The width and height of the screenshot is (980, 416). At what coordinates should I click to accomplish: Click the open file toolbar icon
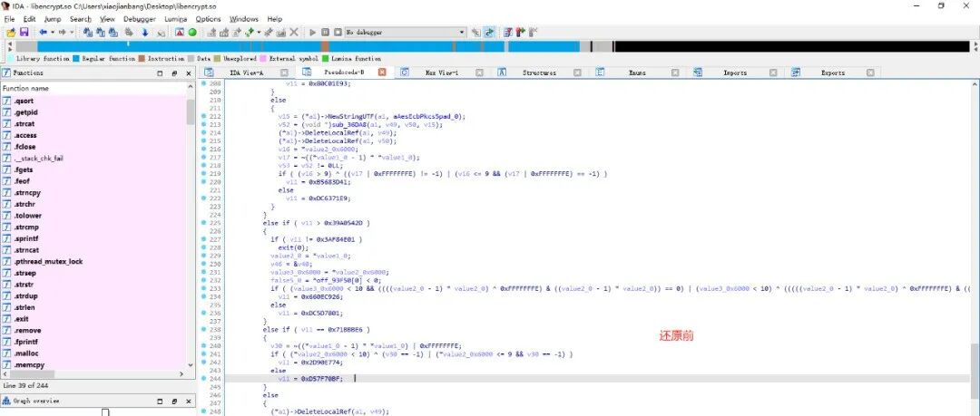tap(11, 32)
